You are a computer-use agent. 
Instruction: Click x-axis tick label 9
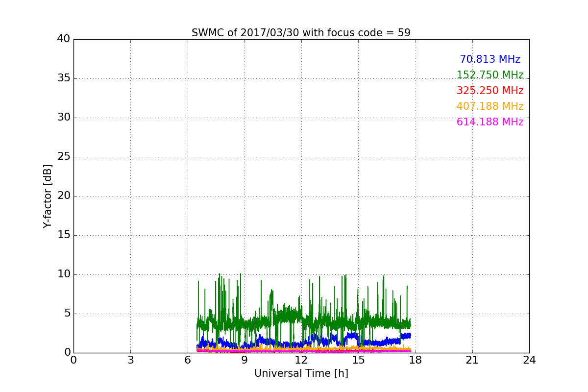pos(245,360)
